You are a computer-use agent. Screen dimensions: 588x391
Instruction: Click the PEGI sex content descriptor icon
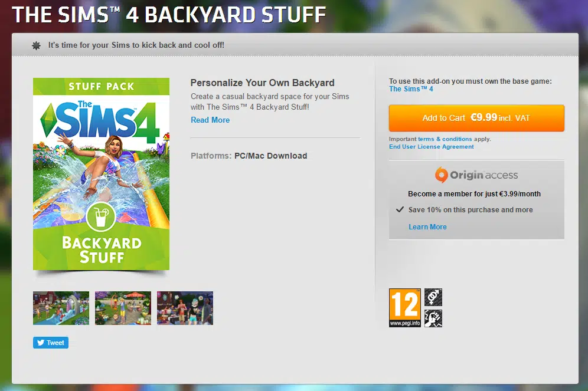coord(433,297)
